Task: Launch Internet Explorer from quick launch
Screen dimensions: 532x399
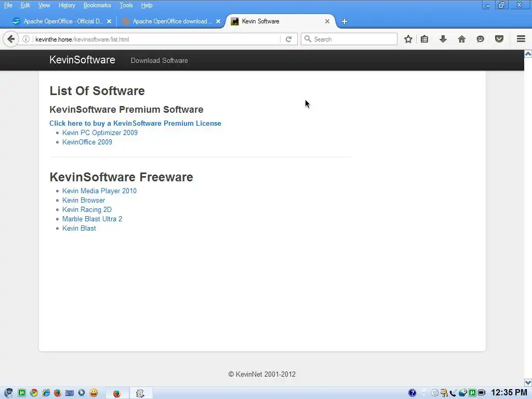Action: (46, 393)
